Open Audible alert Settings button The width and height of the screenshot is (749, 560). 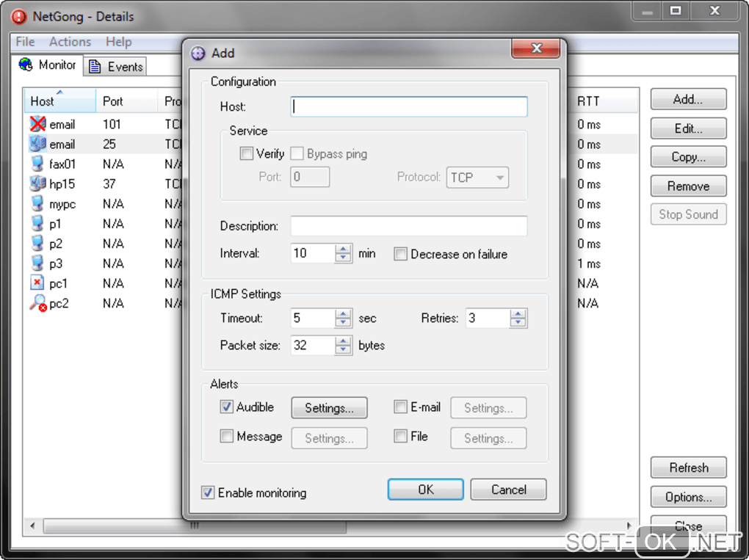pyautogui.click(x=329, y=408)
